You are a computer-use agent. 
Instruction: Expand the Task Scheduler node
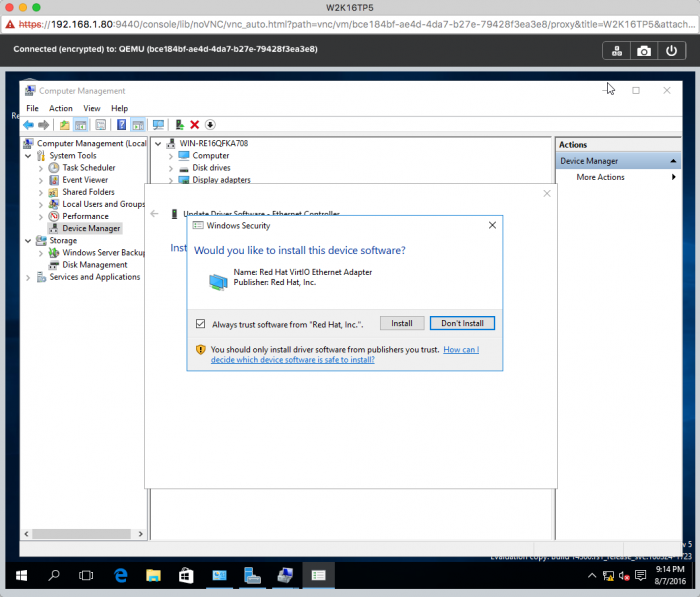click(x=41, y=168)
